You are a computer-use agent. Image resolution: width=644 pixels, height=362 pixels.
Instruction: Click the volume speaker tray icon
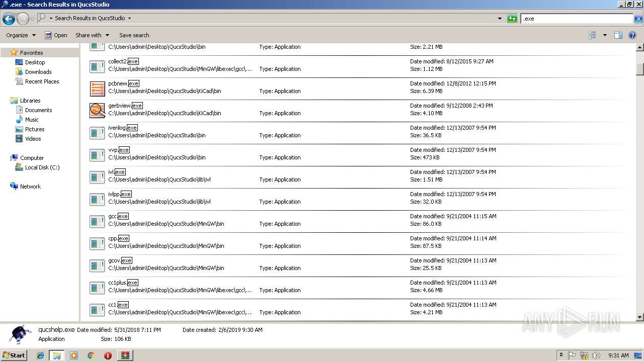(x=596, y=355)
